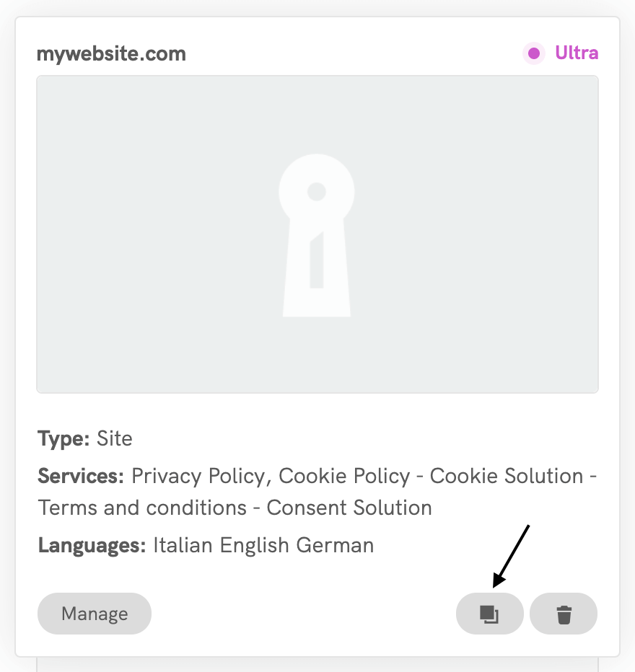Select the mywebsite.com title

point(111,54)
